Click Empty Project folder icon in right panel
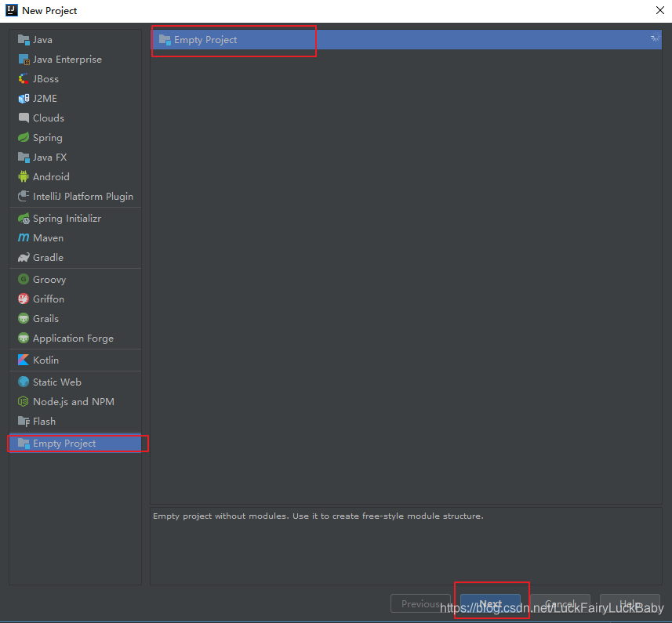Viewport: 672px width, 623px height. pyautogui.click(x=165, y=40)
